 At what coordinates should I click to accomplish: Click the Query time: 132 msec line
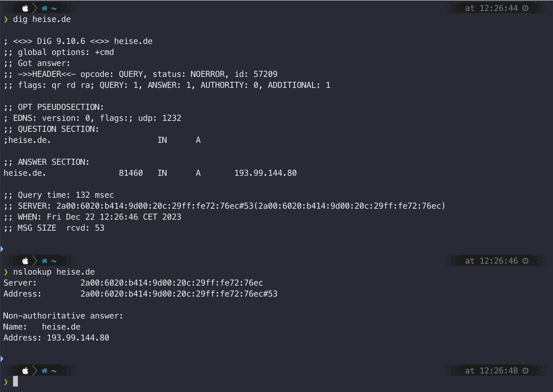click(x=59, y=195)
